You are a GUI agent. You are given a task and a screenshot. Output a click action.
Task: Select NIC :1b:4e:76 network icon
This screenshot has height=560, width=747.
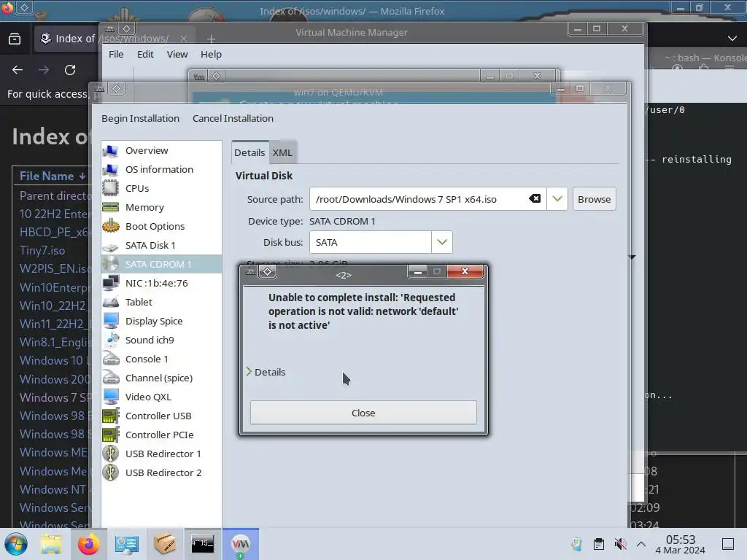coord(111,283)
